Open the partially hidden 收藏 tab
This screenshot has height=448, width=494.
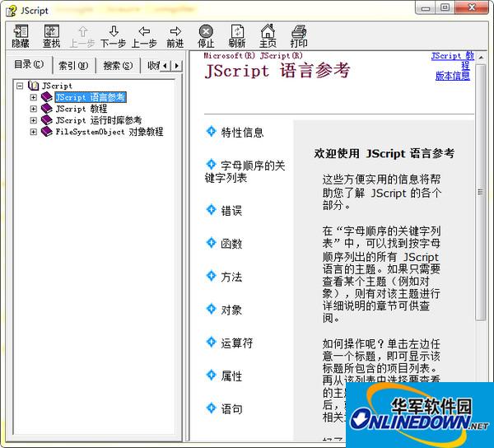(x=153, y=66)
